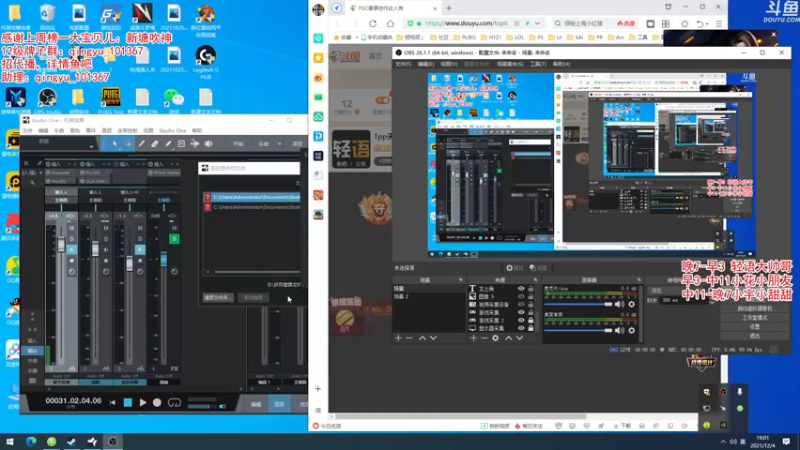The width and height of the screenshot is (800, 450).
Task: Select the Arrow tool in Studio One toolbar
Action: click(114, 144)
